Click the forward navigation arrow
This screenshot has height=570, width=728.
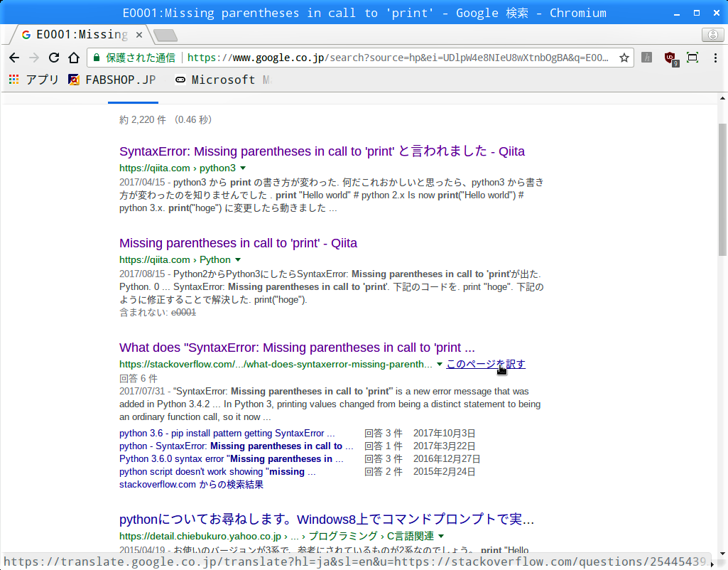(x=34, y=58)
